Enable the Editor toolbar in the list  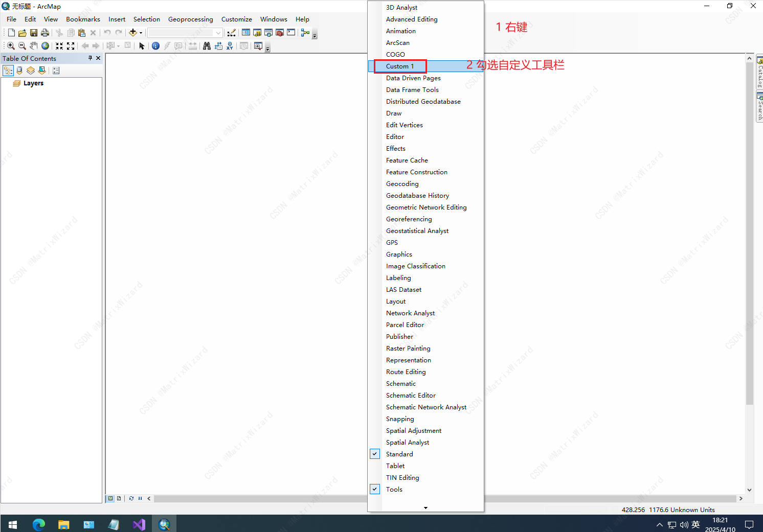(425, 136)
